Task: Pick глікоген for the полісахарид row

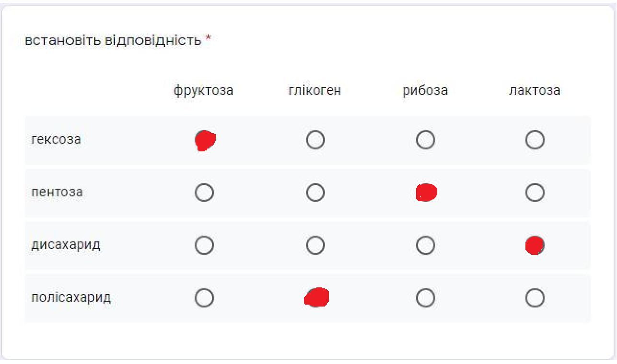Action: coord(315,298)
